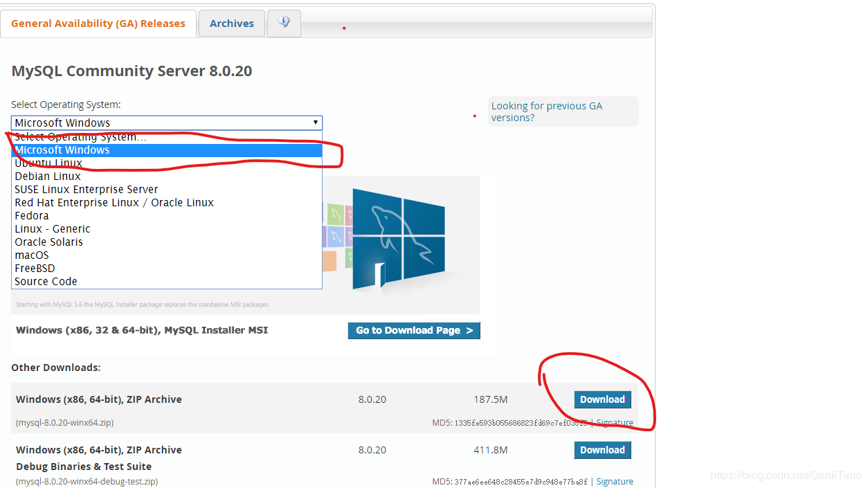
Task: Pick SUSE Linux Enterprise Server option
Action: [x=167, y=190]
